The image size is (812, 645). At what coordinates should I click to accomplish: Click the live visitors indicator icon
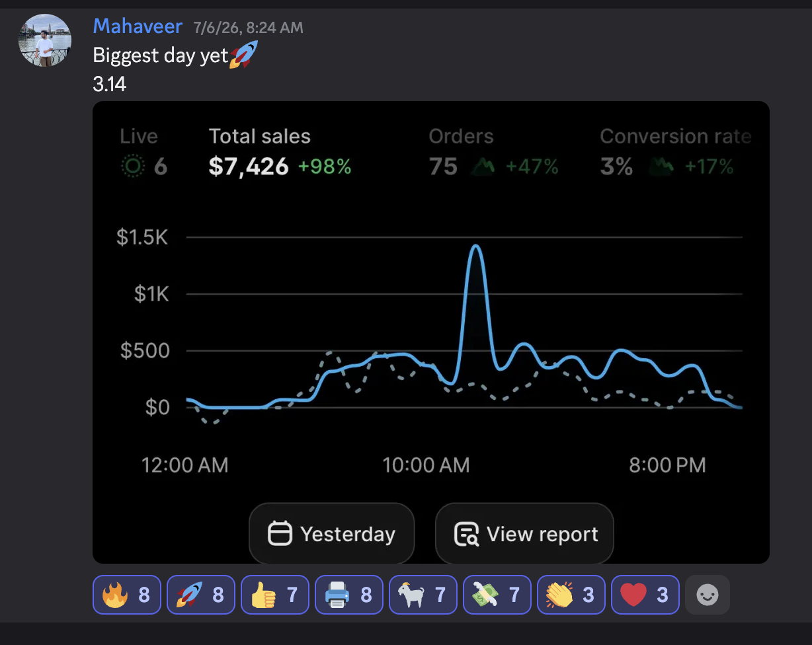pos(133,167)
